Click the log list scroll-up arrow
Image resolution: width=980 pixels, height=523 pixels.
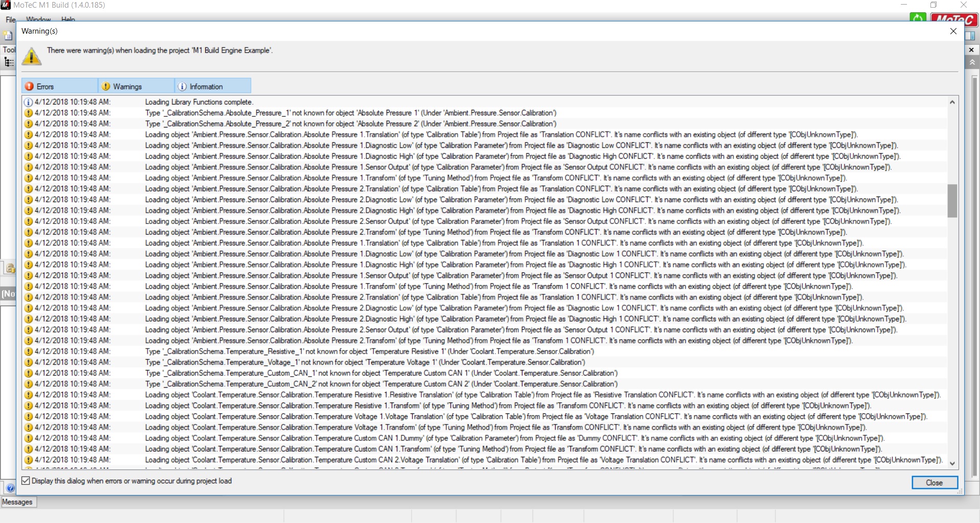pos(952,102)
